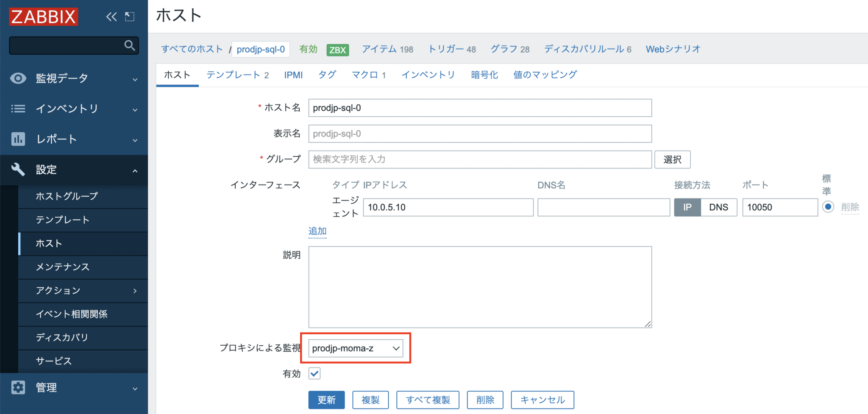Click the 管理 gear icon

pyautogui.click(x=18, y=387)
